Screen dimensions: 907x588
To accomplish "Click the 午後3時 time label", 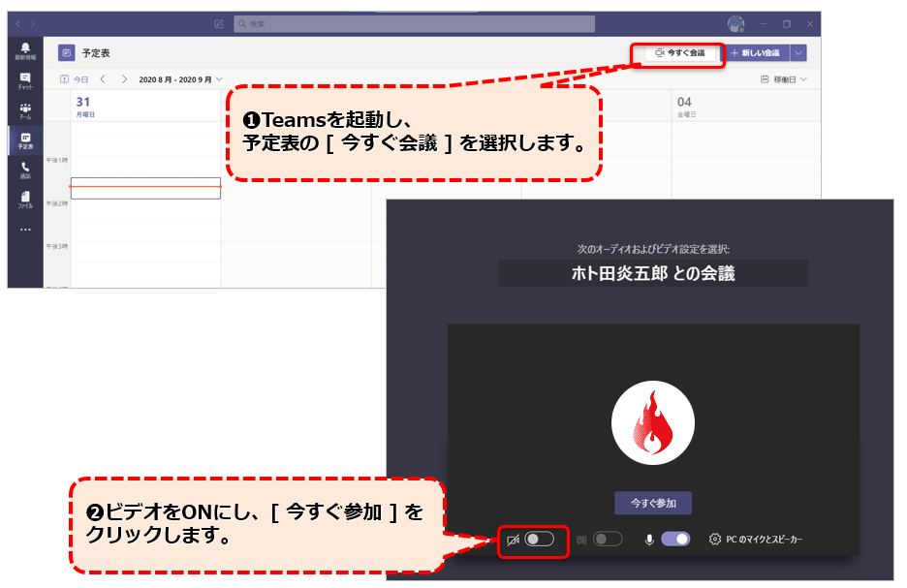I will pyautogui.click(x=56, y=246).
